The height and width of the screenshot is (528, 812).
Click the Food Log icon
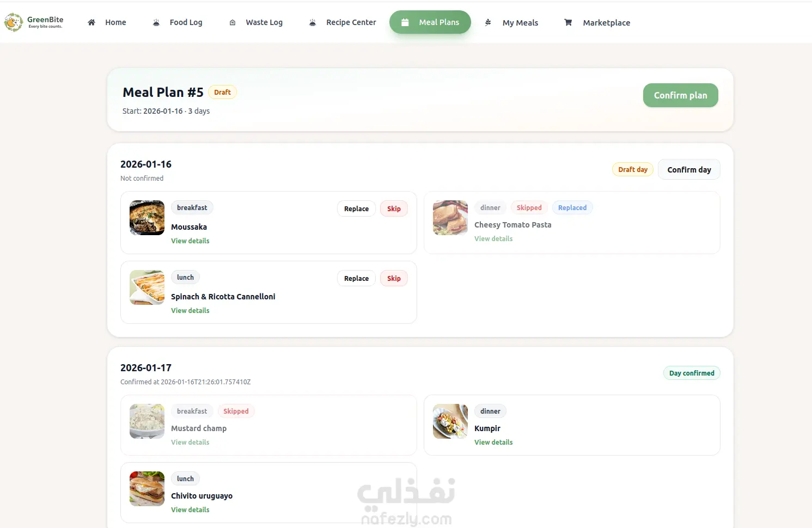pyautogui.click(x=156, y=22)
